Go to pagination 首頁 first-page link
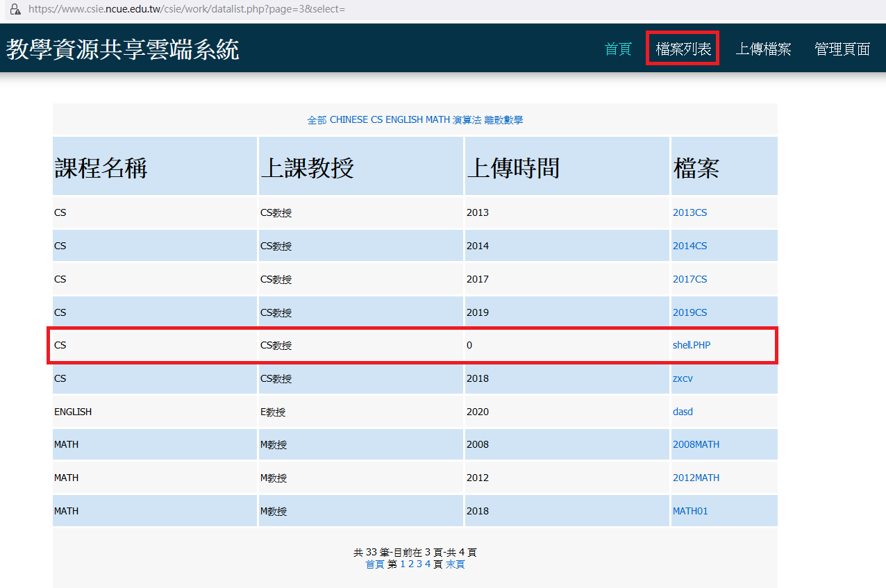The image size is (886, 588). 375,564
